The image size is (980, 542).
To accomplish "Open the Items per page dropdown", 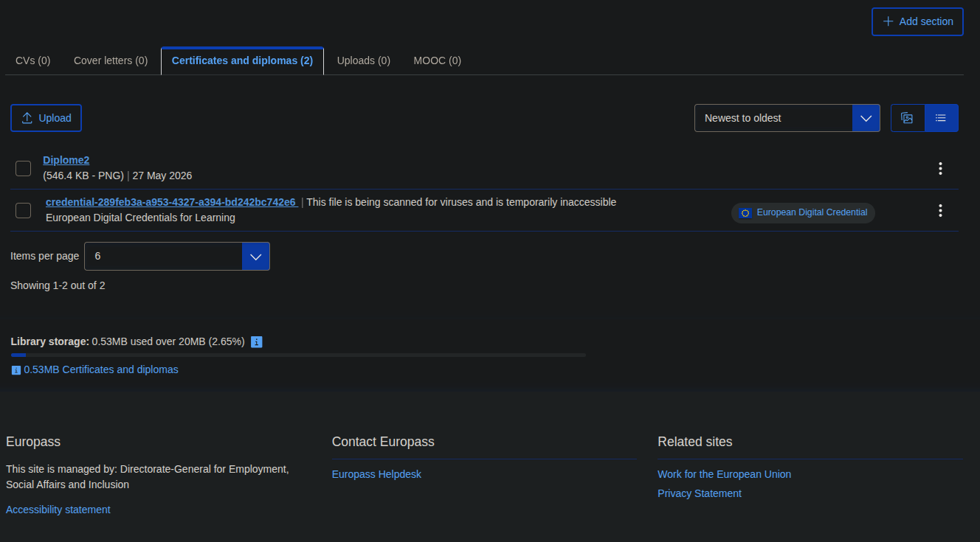I will [177, 256].
